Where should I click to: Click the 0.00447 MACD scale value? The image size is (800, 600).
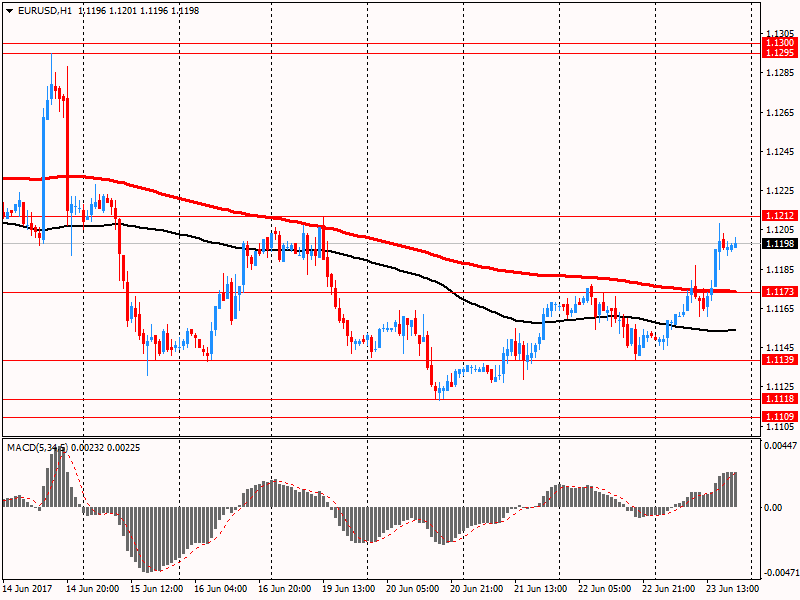click(780, 446)
